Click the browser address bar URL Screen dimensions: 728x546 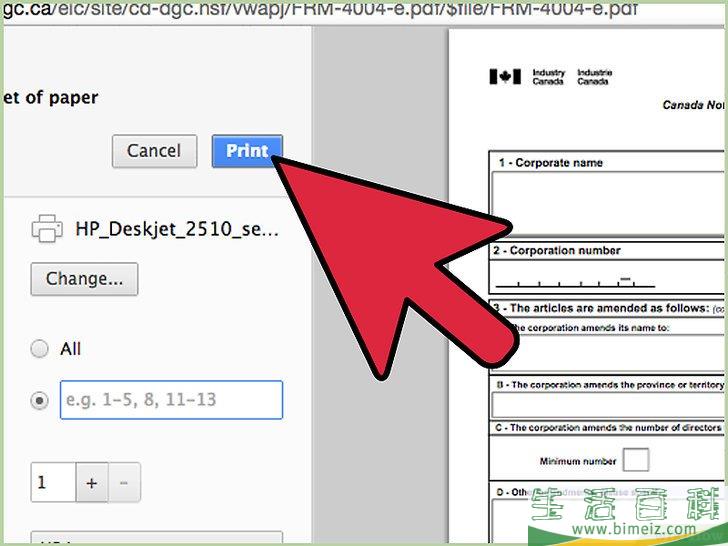tap(320, 8)
